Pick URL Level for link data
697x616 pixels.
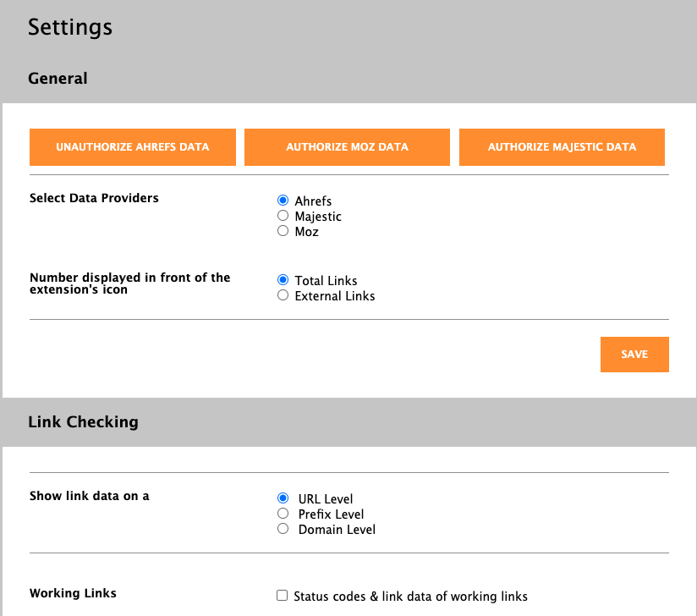[x=283, y=498]
